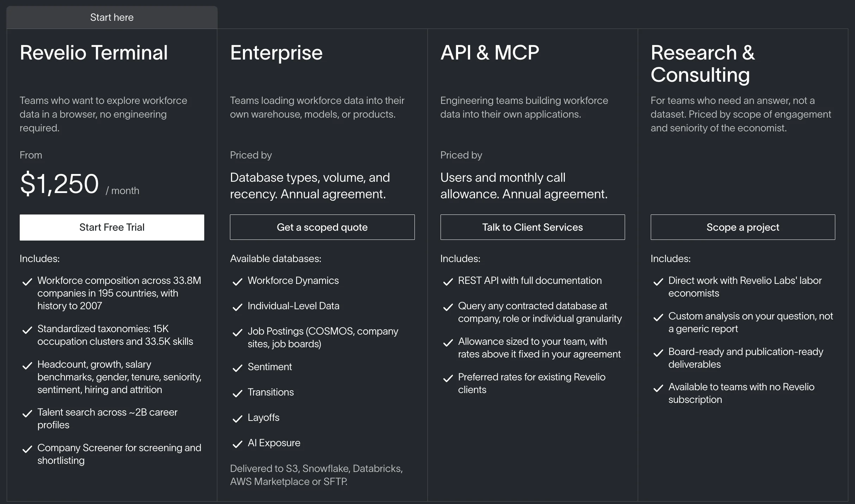Click checkmark beside Company Screener item

tap(27, 449)
